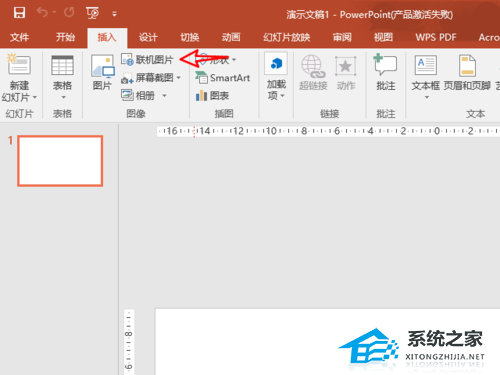Open the undo history dropdown arrow
The width and height of the screenshot is (500, 375).
(54, 13)
